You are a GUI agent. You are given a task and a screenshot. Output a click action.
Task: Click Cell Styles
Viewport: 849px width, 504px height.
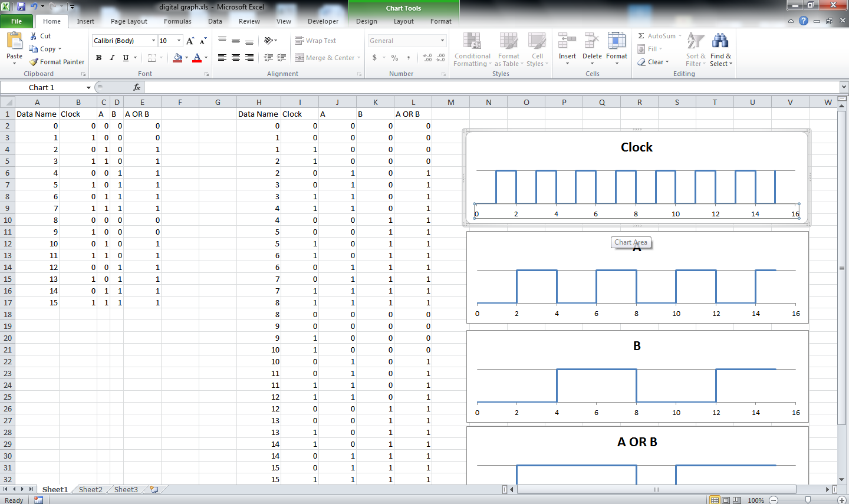pyautogui.click(x=537, y=50)
